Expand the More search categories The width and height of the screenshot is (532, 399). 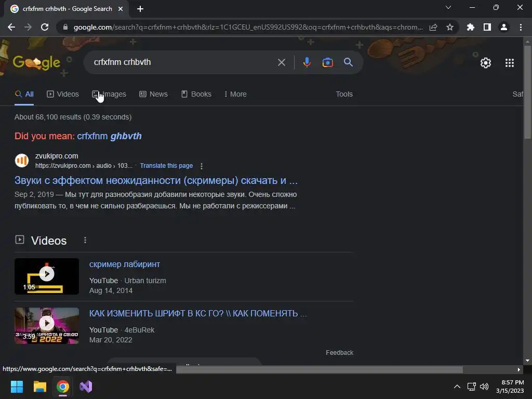coord(235,95)
